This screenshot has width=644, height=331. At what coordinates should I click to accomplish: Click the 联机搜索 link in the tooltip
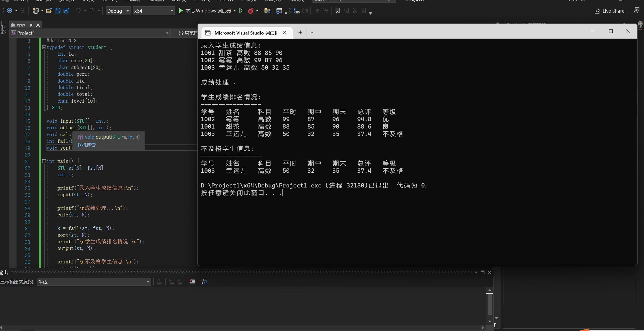87,145
